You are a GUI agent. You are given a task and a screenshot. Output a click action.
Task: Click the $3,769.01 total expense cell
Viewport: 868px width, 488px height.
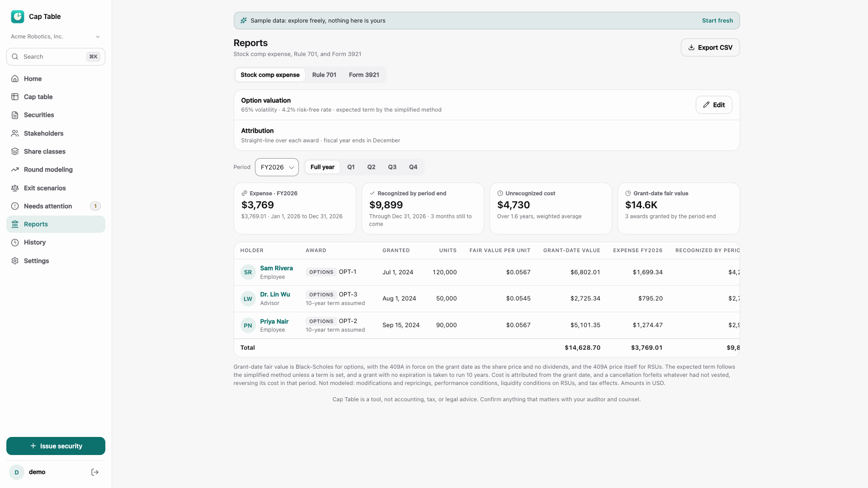[x=646, y=348]
